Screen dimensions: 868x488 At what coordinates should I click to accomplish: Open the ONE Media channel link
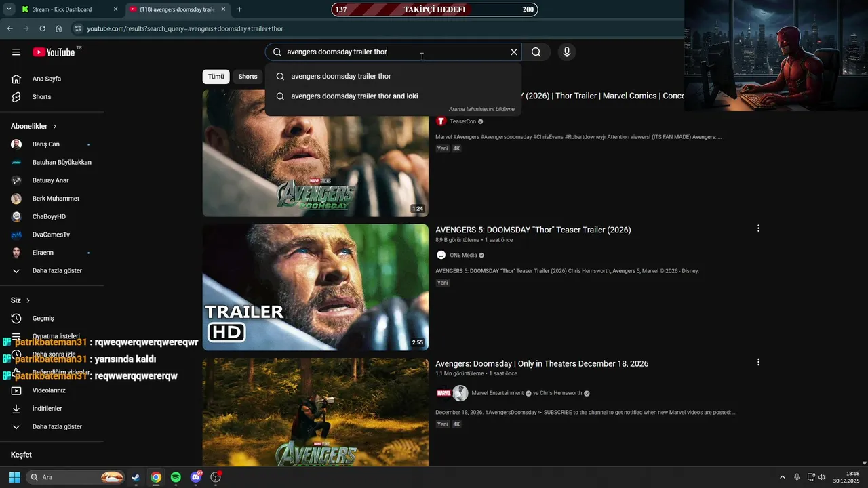pyautogui.click(x=463, y=256)
